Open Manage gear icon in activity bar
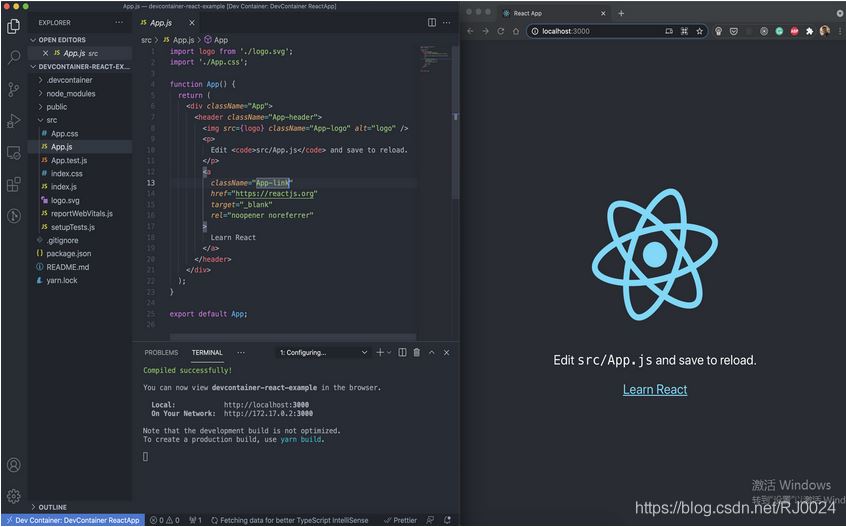Viewport: 846px width, 527px height. coord(14,495)
